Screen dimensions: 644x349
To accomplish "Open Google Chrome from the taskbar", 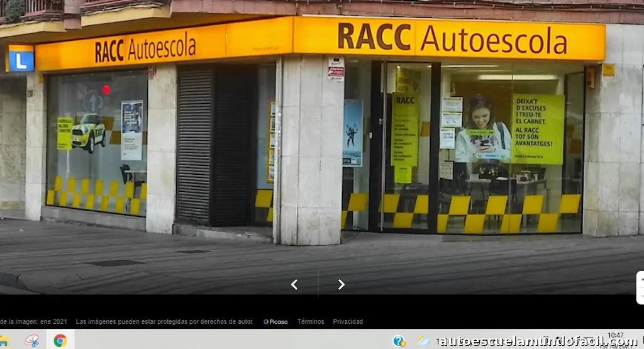I will [x=60, y=341].
